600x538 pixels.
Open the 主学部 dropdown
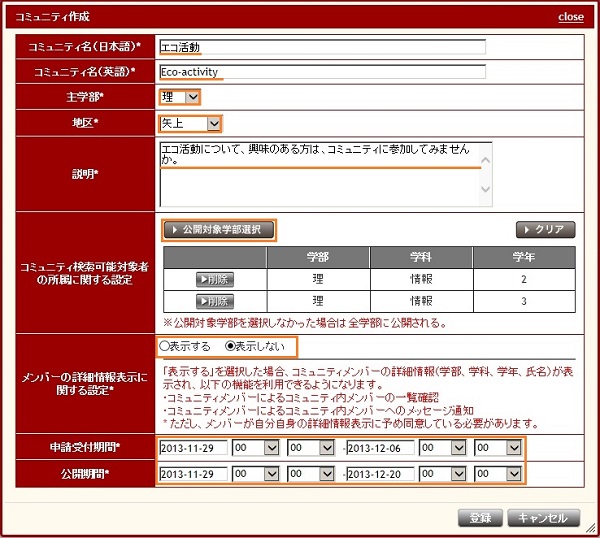(x=180, y=97)
